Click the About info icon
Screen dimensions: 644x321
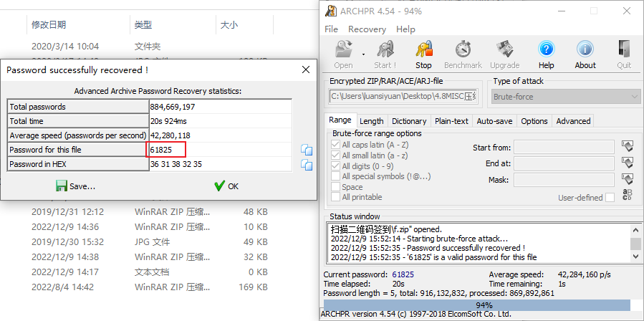click(x=585, y=50)
